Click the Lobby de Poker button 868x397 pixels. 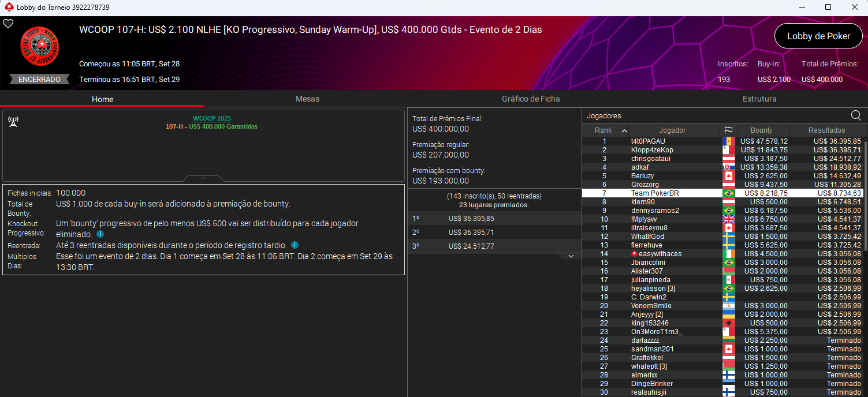(x=818, y=36)
